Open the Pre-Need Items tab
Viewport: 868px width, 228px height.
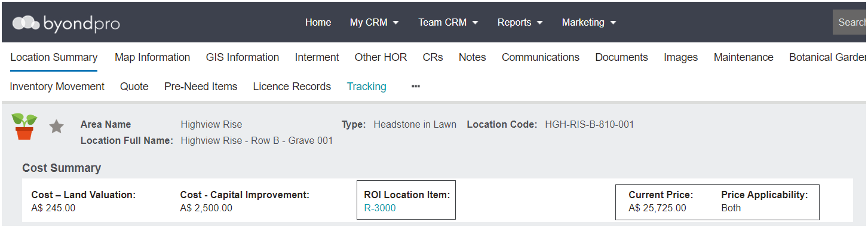(x=201, y=87)
